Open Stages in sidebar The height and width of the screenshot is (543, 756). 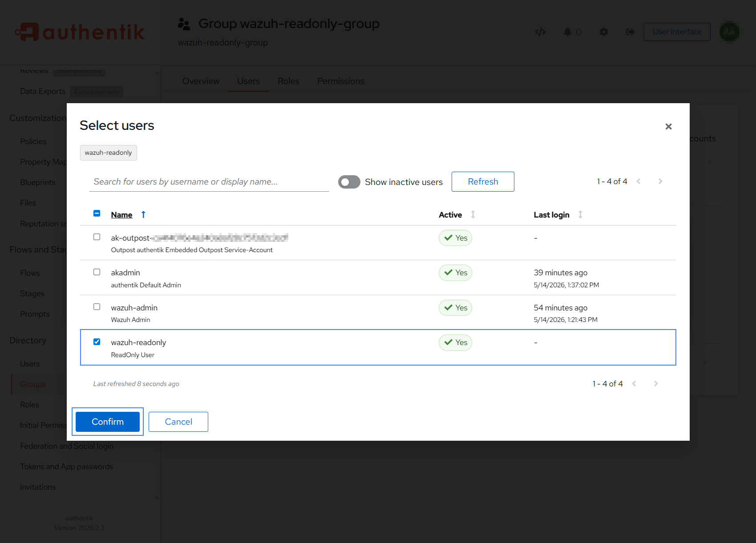coord(32,294)
